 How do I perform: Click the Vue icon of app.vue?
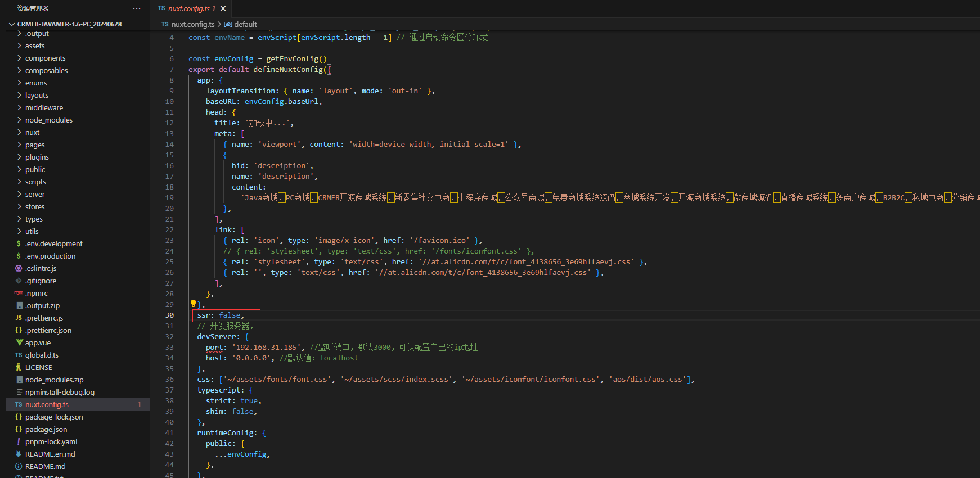19,342
